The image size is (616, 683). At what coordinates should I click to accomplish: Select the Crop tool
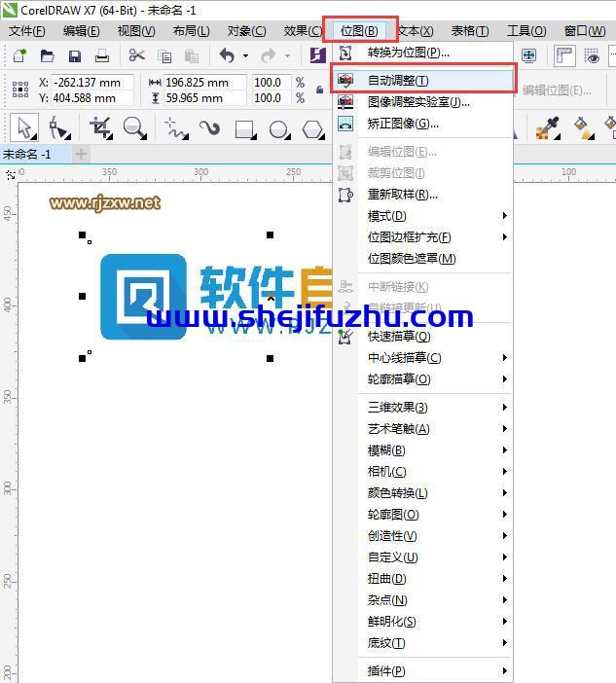[x=100, y=128]
